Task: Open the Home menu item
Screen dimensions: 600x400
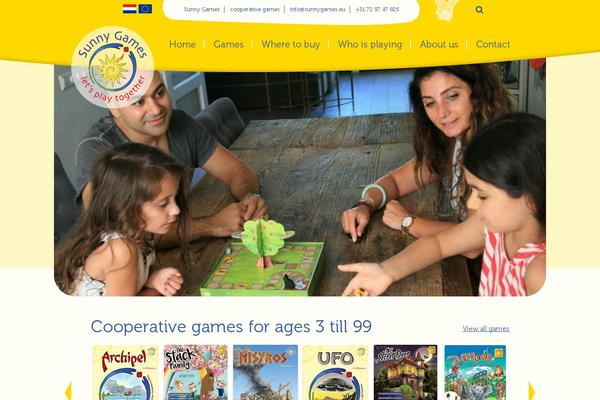Action: (x=182, y=44)
